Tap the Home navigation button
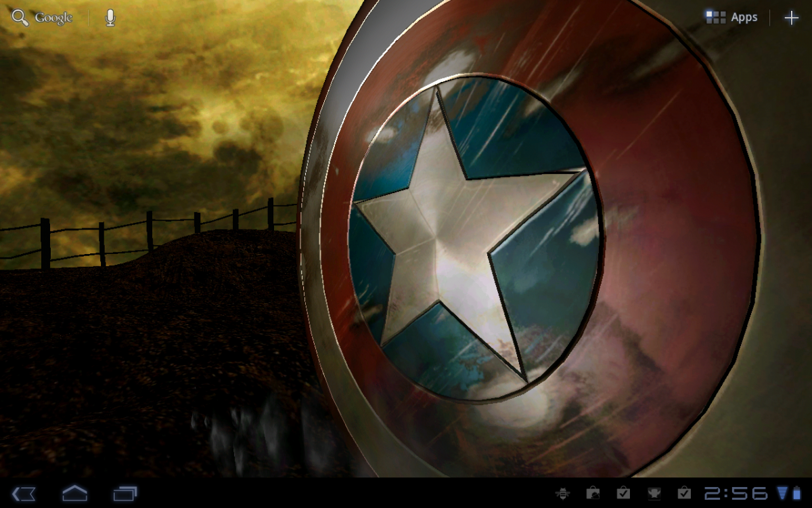The height and width of the screenshot is (508, 812). pos(74,493)
